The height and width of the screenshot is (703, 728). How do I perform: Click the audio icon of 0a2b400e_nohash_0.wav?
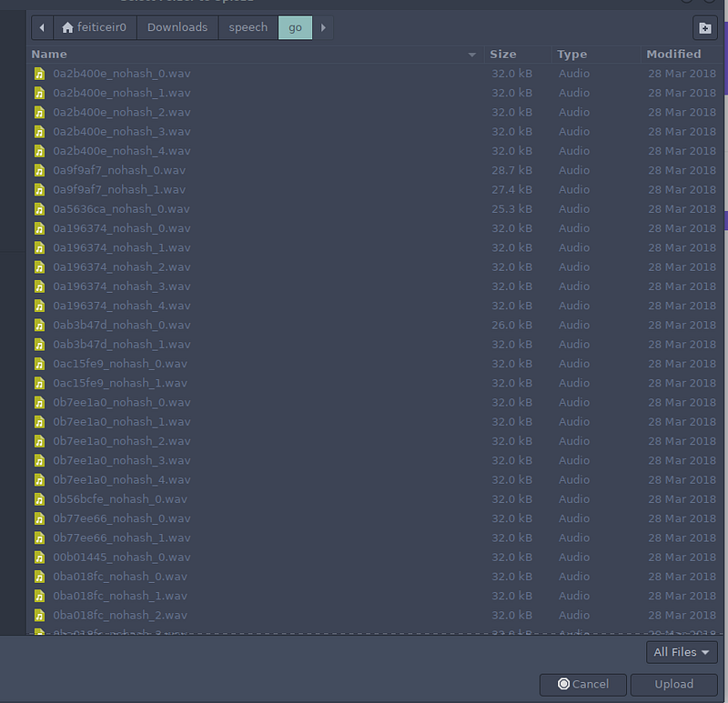coord(39,74)
